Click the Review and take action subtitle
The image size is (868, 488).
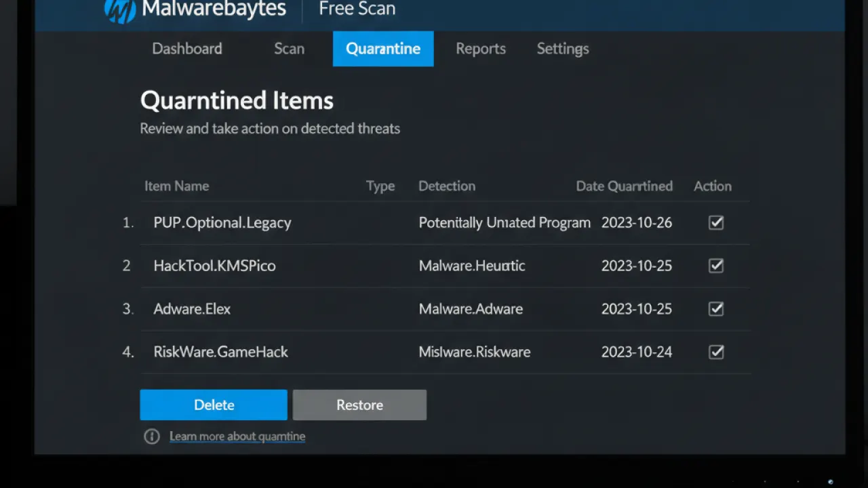click(270, 128)
